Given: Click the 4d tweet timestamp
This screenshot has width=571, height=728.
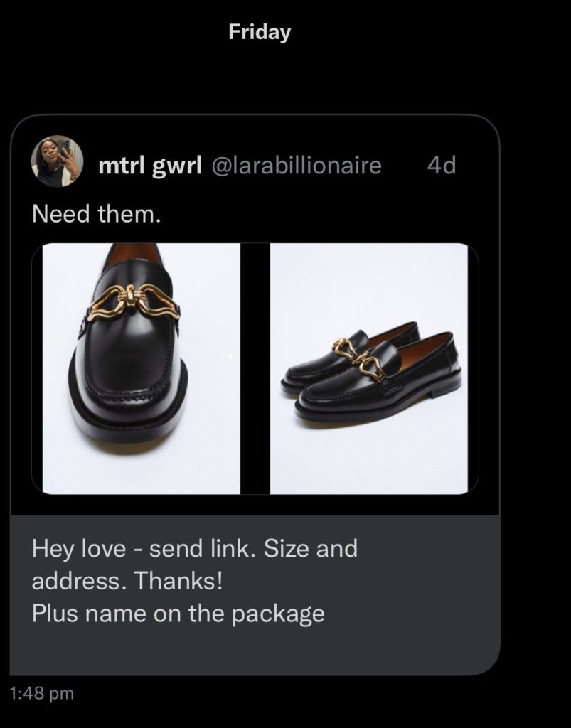Looking at the screenshot, I should (x=441, y=166).
